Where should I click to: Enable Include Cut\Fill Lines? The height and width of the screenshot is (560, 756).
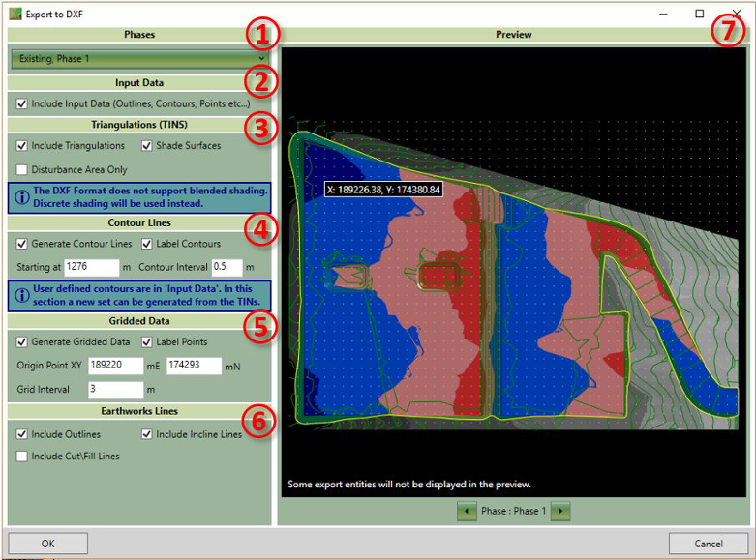pyautogui.click(x=22, y=456)
